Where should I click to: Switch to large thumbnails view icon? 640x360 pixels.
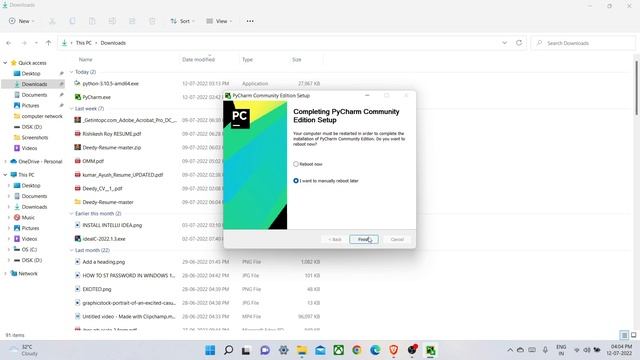click(633, 335)
